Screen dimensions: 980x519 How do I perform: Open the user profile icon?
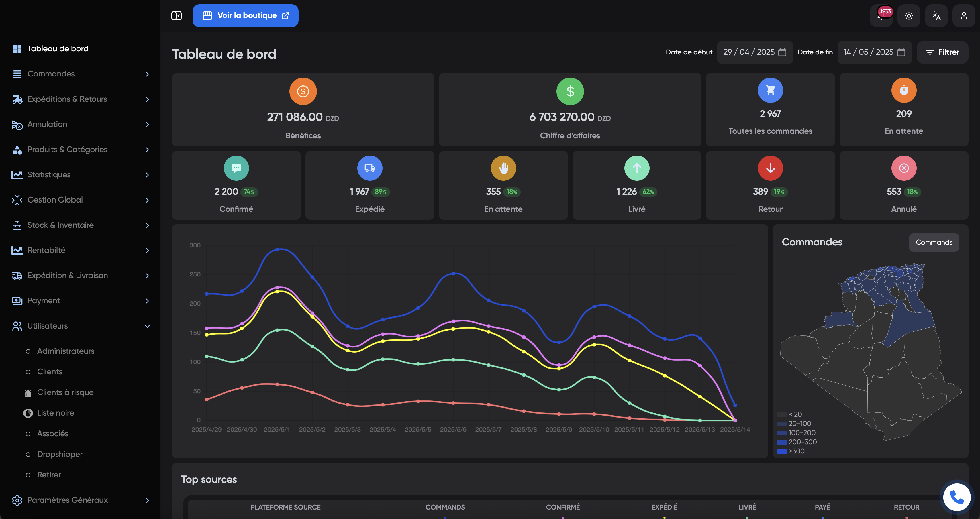click(964, 15)
